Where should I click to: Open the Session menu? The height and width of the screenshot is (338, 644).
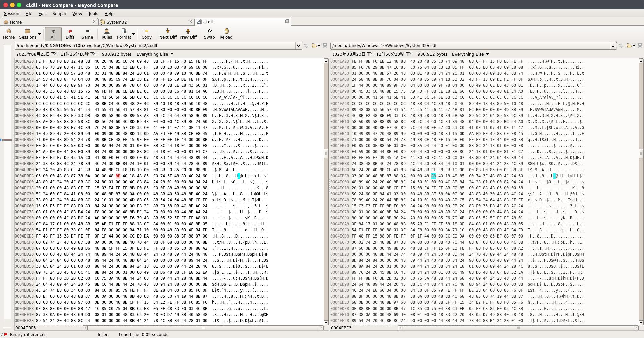coord(11,14)
